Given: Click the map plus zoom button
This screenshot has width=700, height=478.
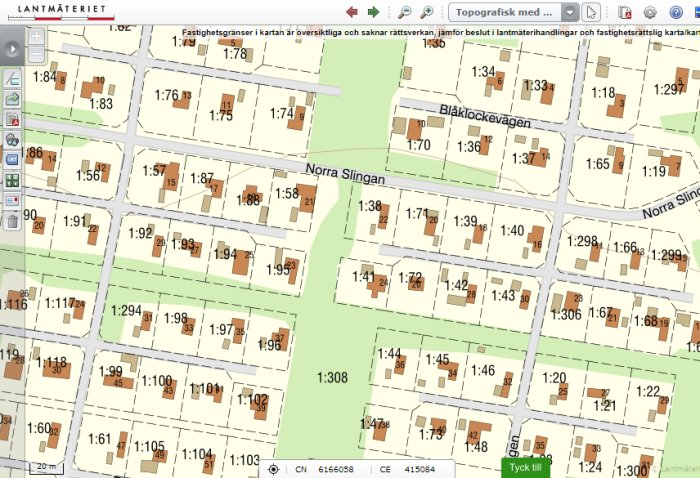Looking at the screenshot, I should coord(37,36).
